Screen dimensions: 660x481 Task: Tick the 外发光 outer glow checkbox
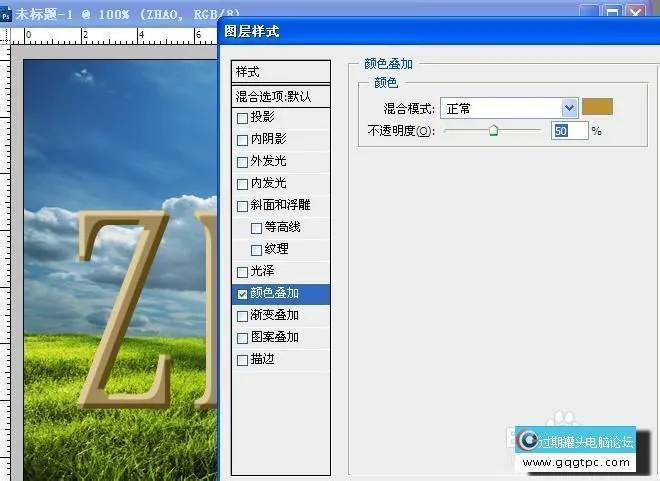(242, 162)
